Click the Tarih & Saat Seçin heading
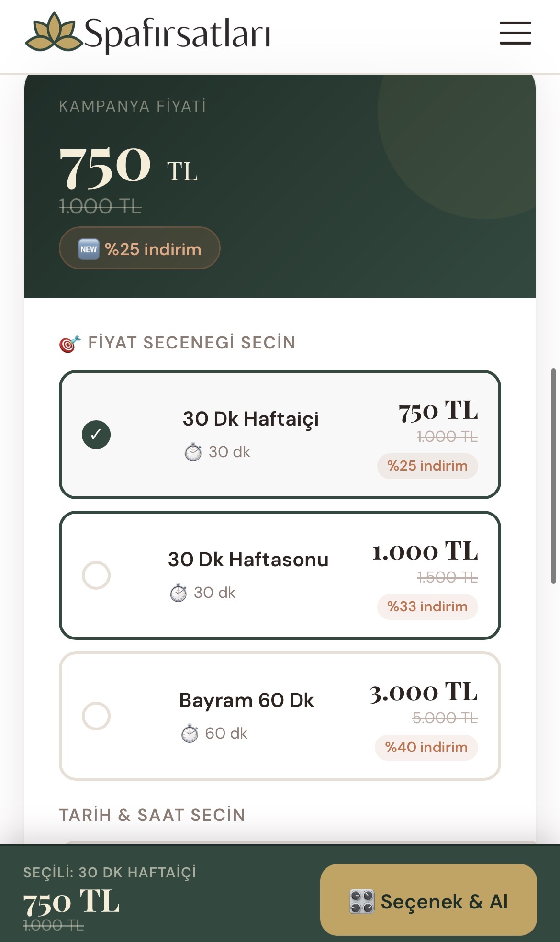Viewport: 560px width, 942px height. (152, 815)
